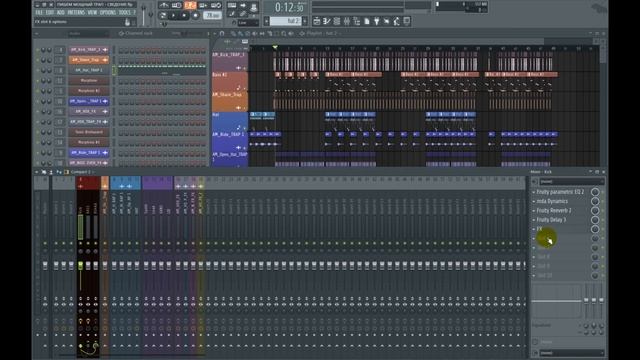Click the Hat playlist track label
The width and height of the screenshot is (640, 360).
(230, 122)
